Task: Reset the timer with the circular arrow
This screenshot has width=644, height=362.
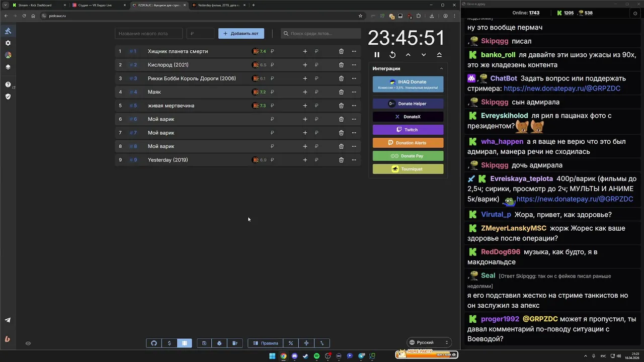Action: point(392,55)
